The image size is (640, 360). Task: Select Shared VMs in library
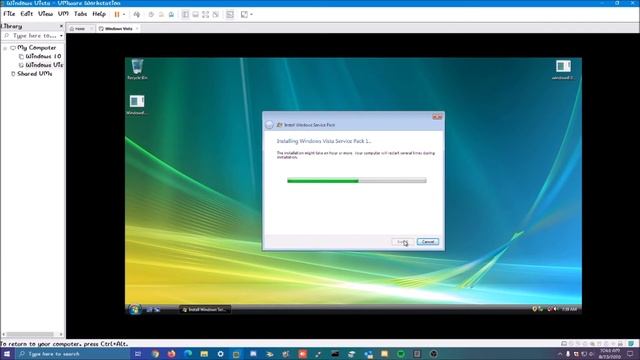[31, 74]
